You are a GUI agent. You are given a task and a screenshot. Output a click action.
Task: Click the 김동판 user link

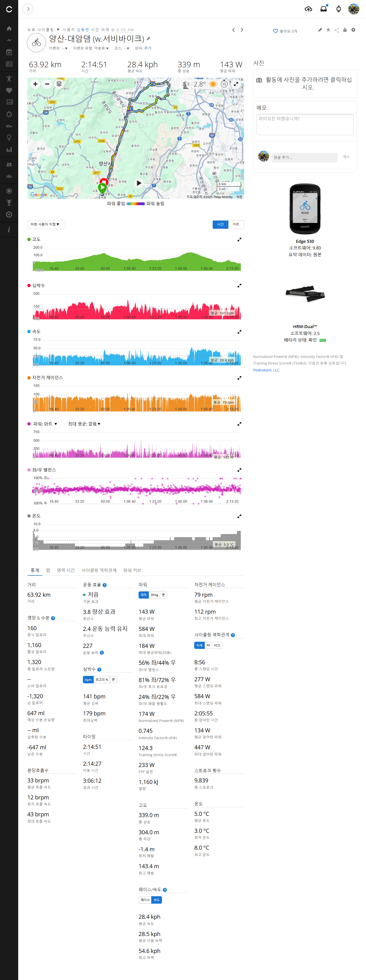coord(82,30)
